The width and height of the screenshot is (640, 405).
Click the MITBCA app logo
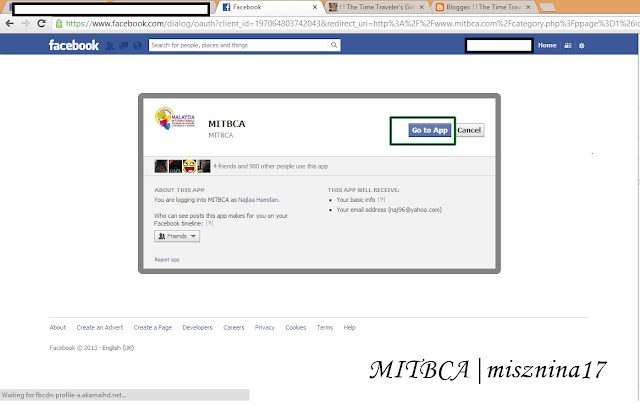tap(175, 118)
